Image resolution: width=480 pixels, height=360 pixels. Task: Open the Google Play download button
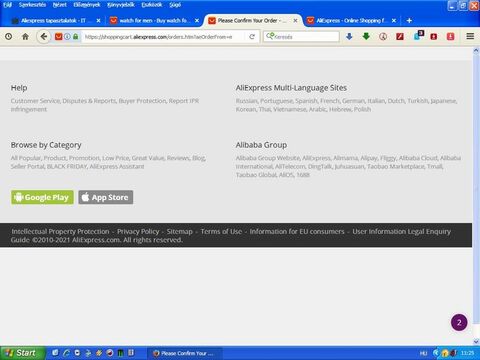42,197
